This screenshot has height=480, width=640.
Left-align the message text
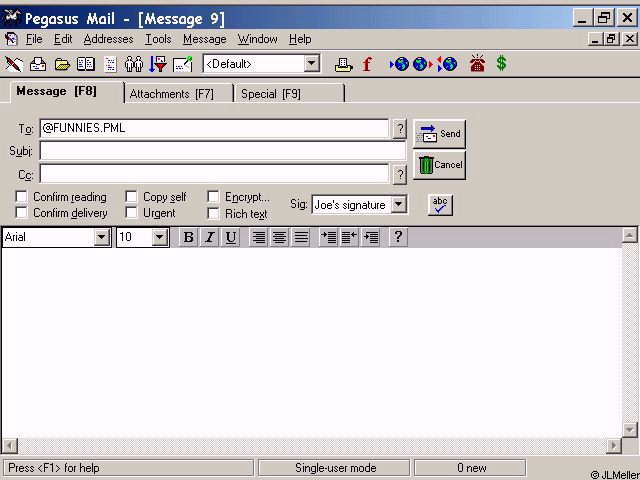259,237
